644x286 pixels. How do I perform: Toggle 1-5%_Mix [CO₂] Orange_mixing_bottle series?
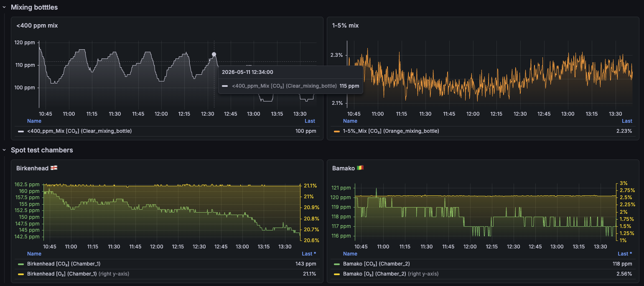pos(391,131)
